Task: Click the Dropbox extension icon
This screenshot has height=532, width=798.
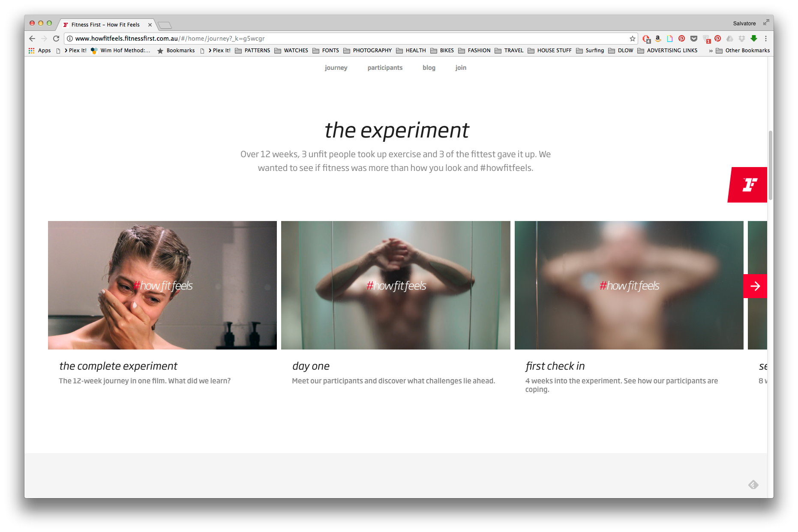Action: point(742,39)
